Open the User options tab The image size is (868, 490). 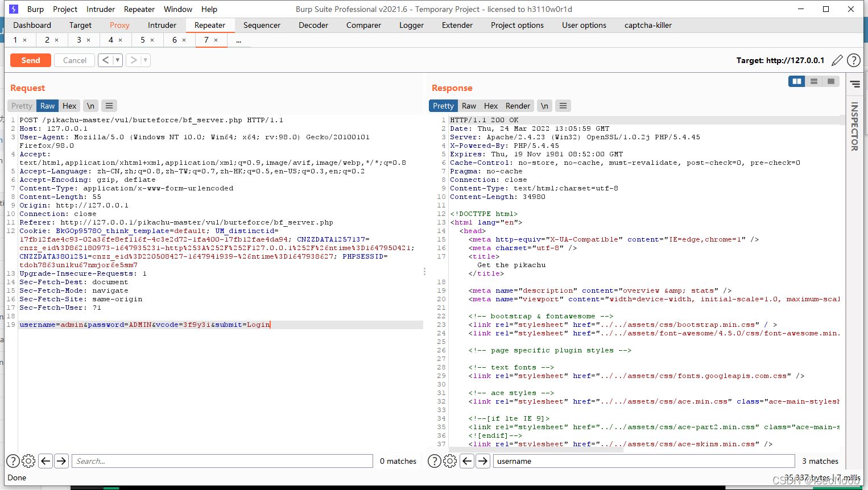coord(584,25)
